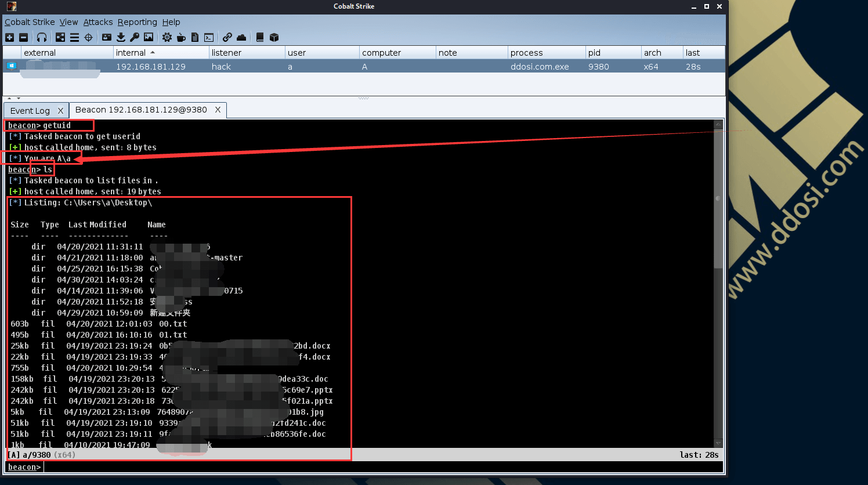The image size is (868, 485).
Task: Click the connect to team server plus icon
Action: [9, 37]
